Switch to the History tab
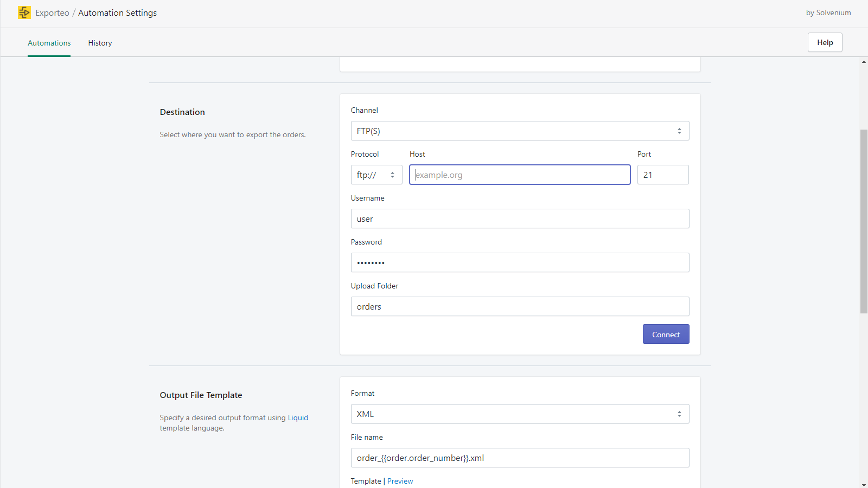This screenshot has width=868, height=488. click(100, 43)
